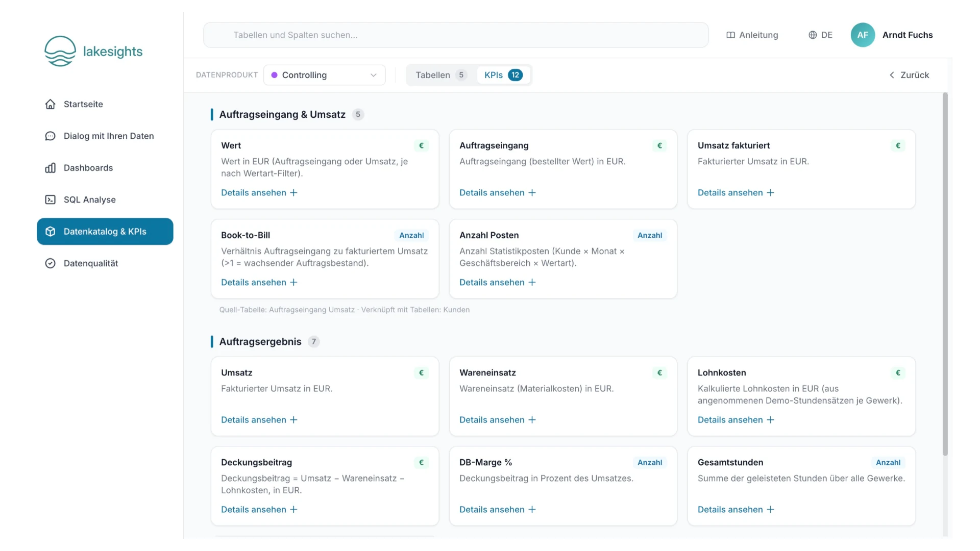Click the left chevron beside Zurück
The image size is (980, 551).
pyautogui.click(x=892, y=75)
